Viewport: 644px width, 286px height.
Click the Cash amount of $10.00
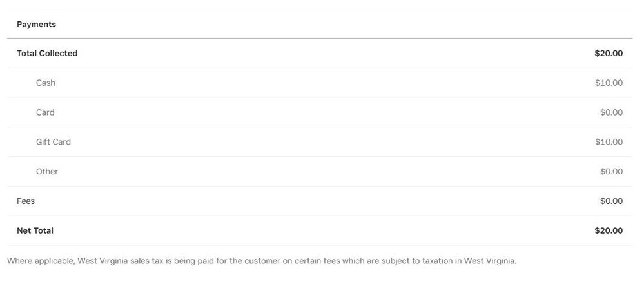pos(609,83)
